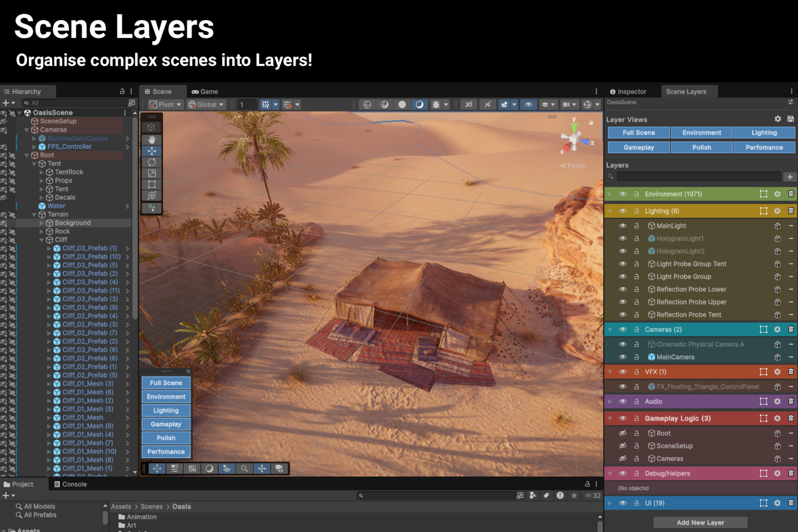The image size is (798, 532).
Task: Hide the Environment layer via eye icon
Action: [x=622, y=194]
